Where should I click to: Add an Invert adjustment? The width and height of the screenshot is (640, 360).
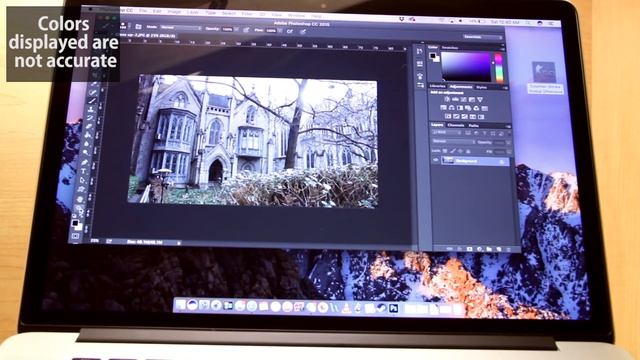pos(448,116)
